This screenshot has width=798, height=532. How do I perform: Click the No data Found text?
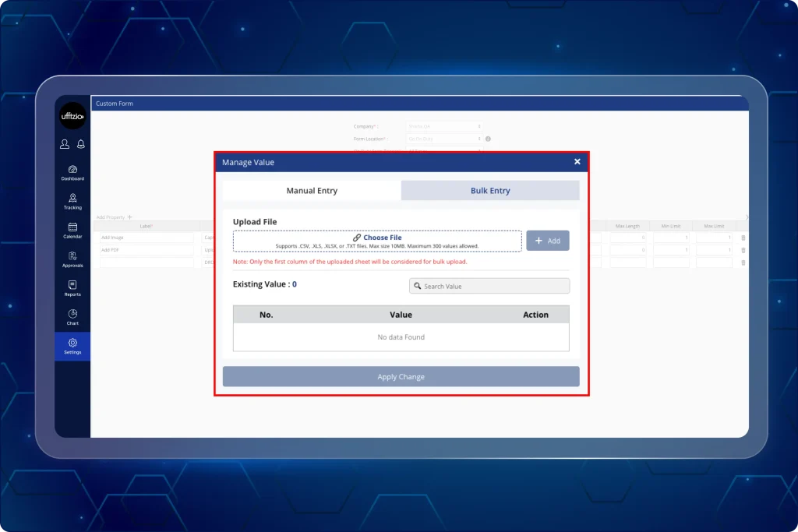pyautogui.click(x=401, y=337)
